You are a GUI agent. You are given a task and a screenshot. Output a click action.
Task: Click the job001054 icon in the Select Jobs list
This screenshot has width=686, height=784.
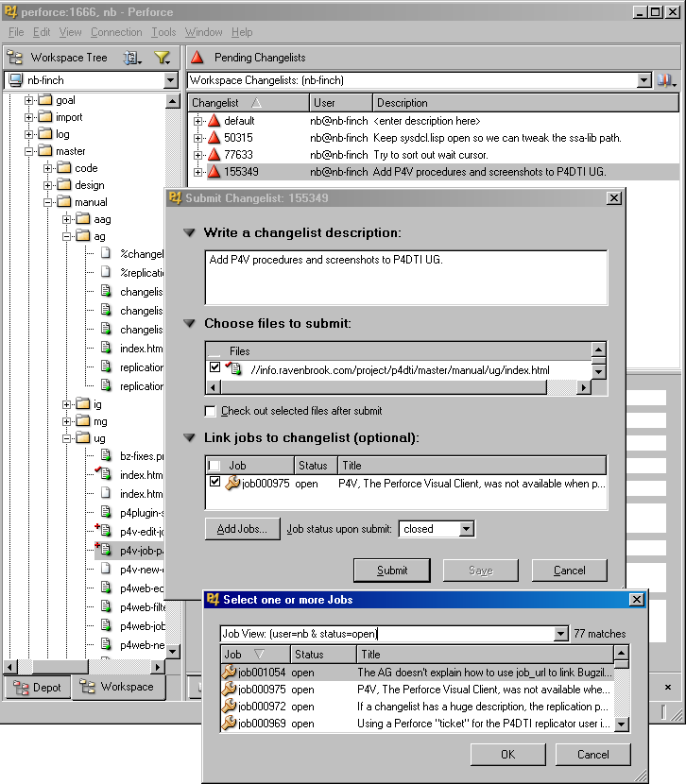point(229,673)
